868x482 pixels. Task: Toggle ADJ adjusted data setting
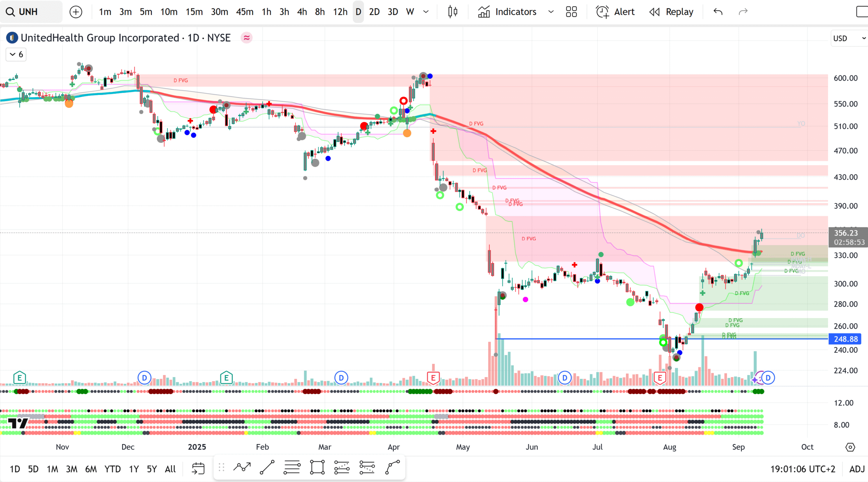[857, 469]
